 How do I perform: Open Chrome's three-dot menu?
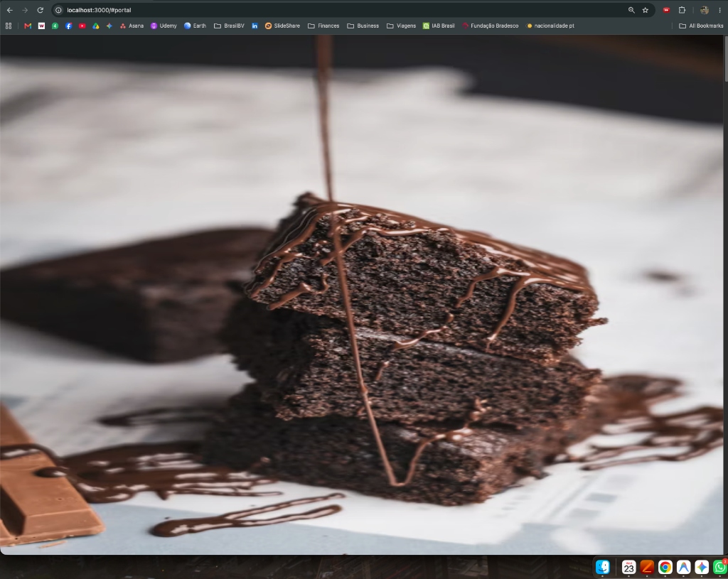coord(719,10)
